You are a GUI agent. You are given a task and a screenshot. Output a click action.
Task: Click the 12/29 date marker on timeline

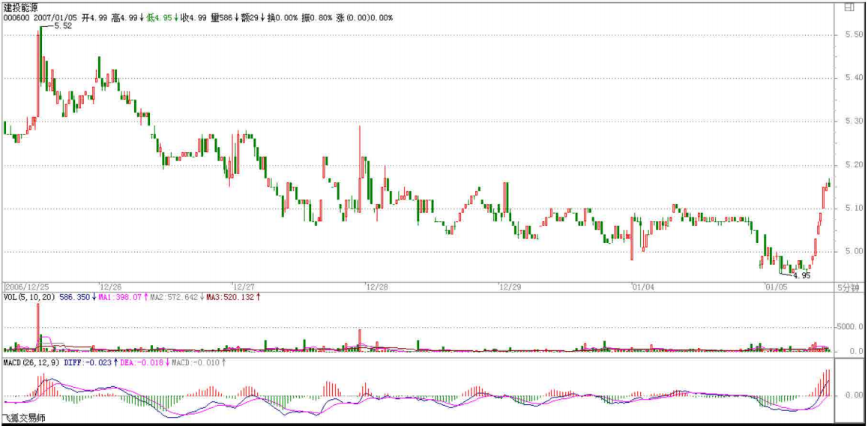click(x=510, y=286)
